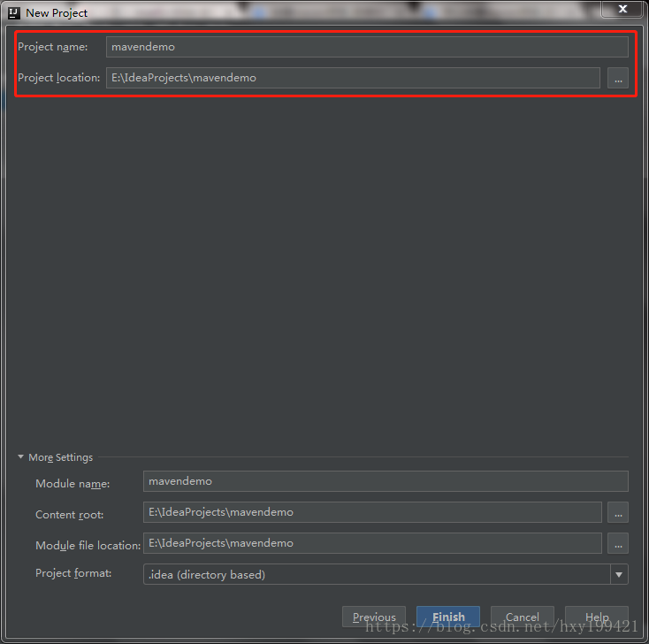Cancel the New Project dialog

tap(523, 617)
